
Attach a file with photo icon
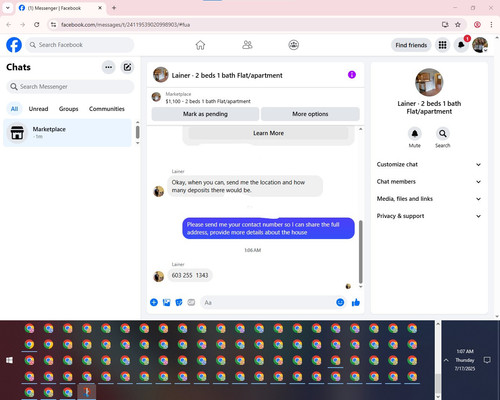pos(166,302)
